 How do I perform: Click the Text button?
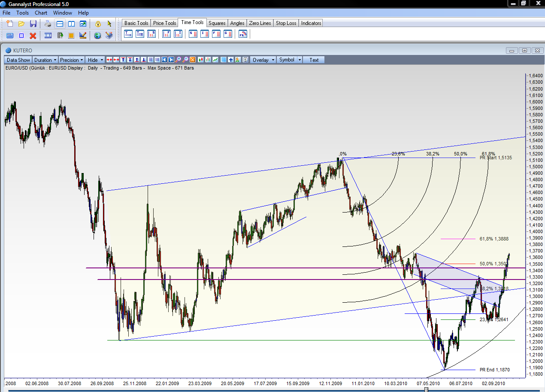click(314, 60)
